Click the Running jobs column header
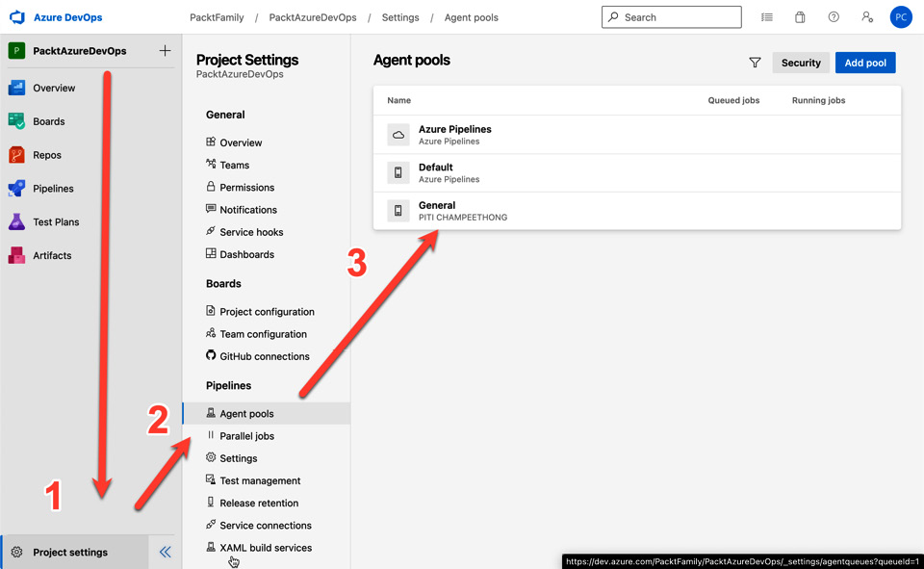This screenshot has width=924, height=569. click(x=818, y=100)
